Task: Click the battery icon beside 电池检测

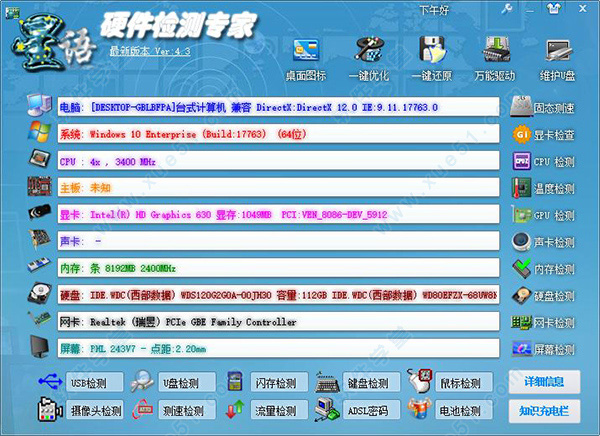Action: pos(419,408)
